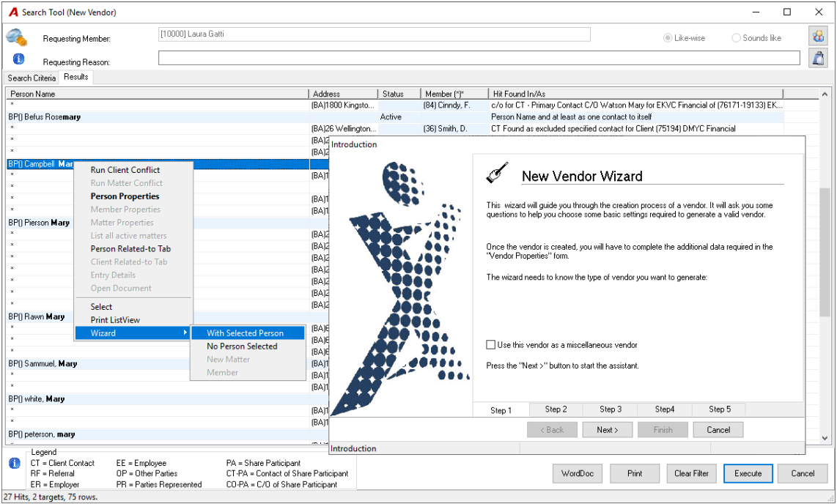Viewport: 837px width, 504px height.
Task: Switch to the Search Criteria tab
Action: pyautogui.click(x=32, y=78)
